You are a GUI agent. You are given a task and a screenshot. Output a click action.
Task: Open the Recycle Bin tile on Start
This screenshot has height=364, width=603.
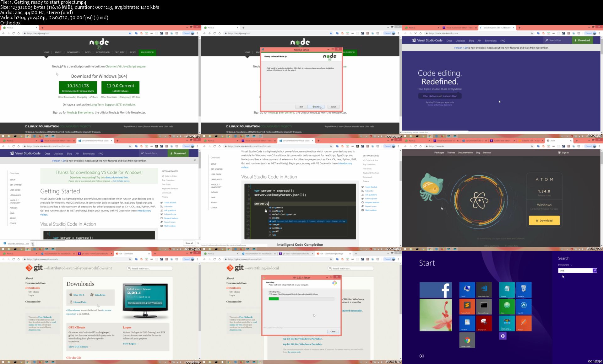point(524,290)
